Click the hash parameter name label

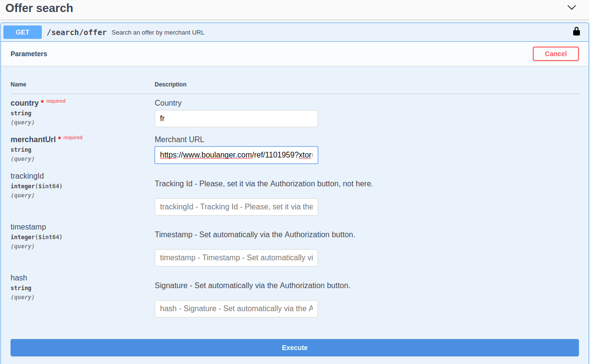point(19,278)
